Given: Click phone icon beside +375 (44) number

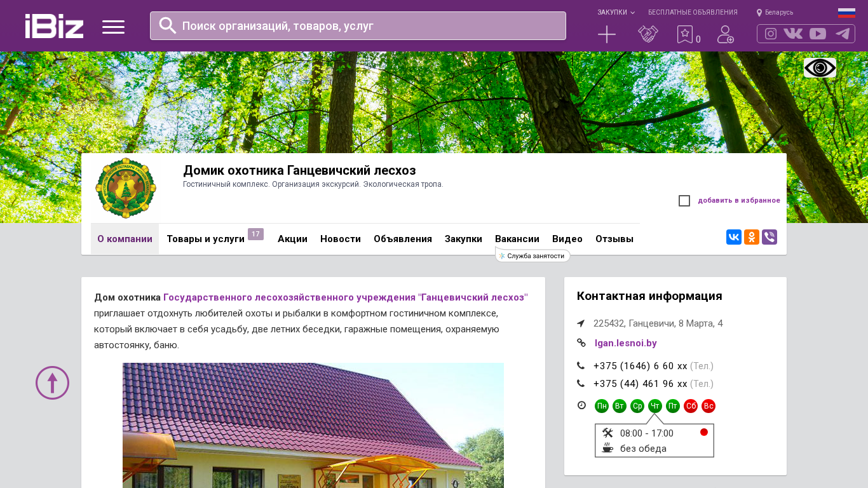Looking at the screenshot, I should pyautogui.click(x=581, y=383).
